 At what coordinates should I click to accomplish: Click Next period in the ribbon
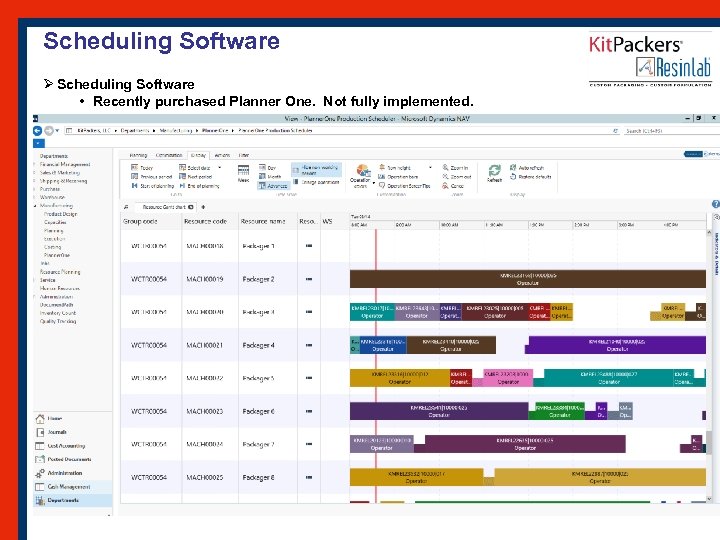click(x=196, y=176)
